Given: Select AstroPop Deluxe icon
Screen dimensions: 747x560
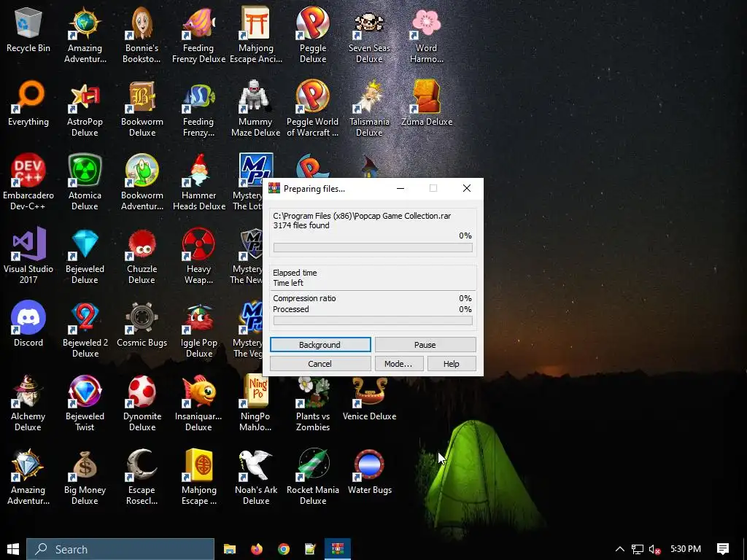Looking at the screenshot, I should point(85,109).
